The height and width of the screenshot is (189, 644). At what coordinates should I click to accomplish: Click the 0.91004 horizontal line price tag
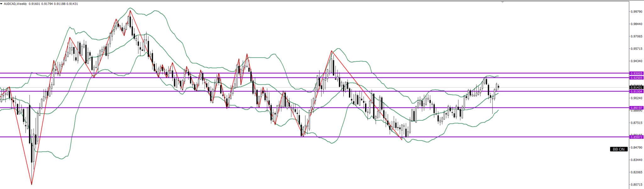[636, 91]
